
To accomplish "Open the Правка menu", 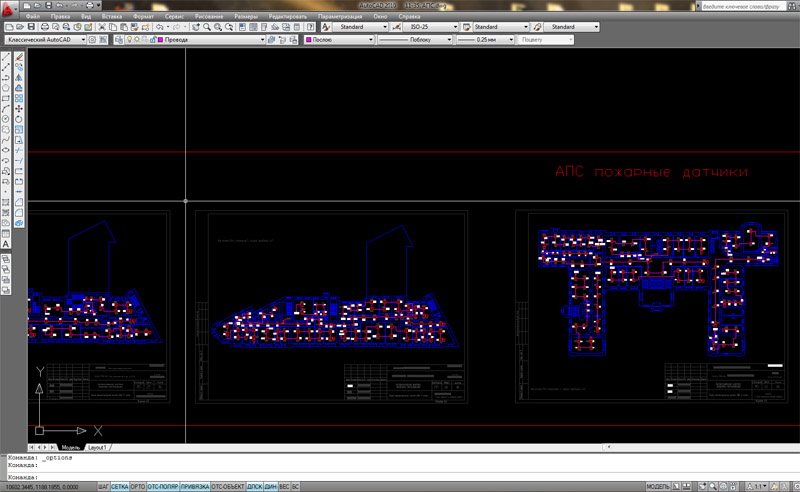I will 60,16.
